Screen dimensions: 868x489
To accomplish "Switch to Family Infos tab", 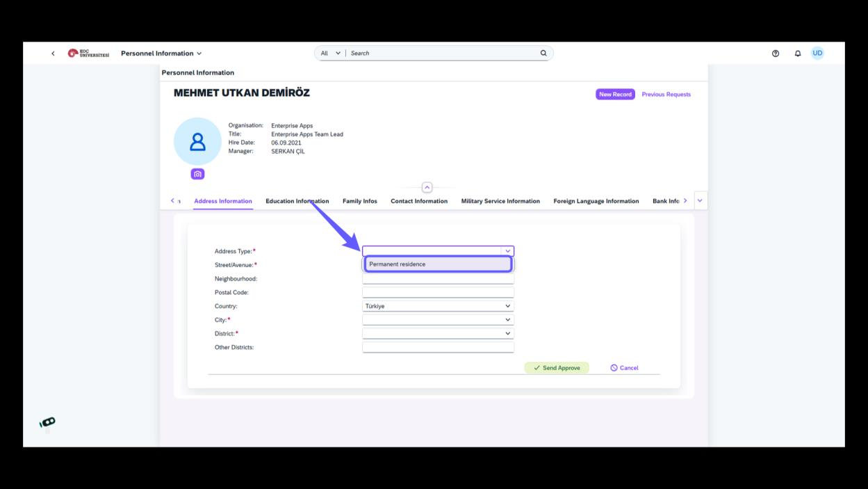I will click(360, 201).
